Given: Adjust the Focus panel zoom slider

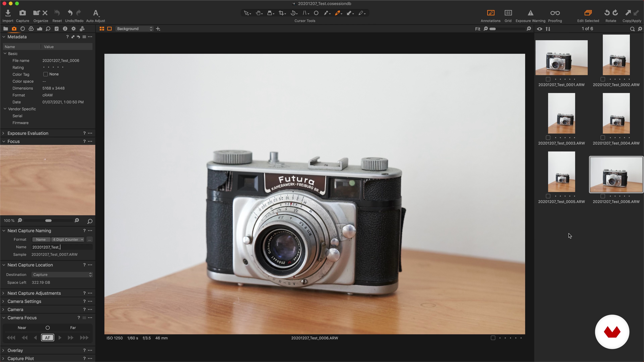Looking at the screenshot, I should coord(48,221).
